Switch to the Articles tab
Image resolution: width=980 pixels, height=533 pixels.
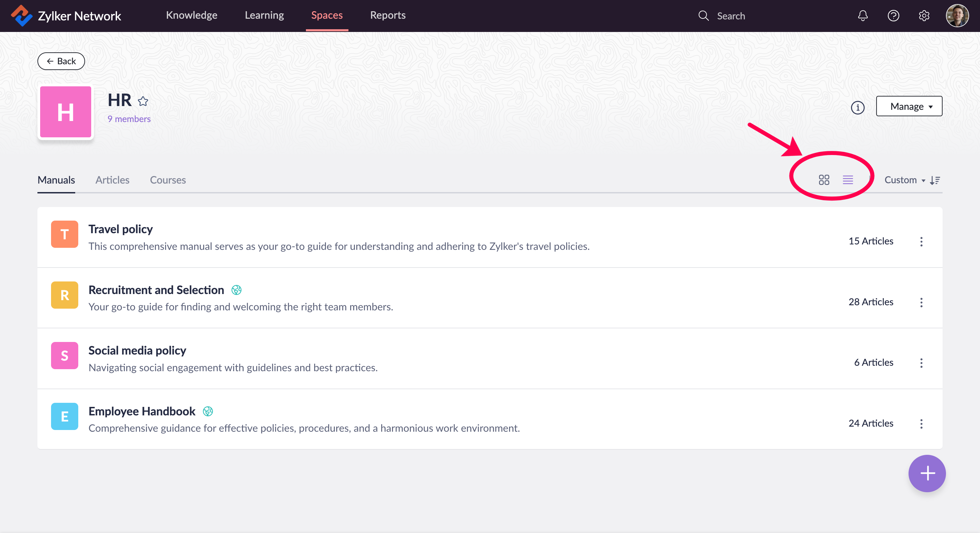pos(112,180)
